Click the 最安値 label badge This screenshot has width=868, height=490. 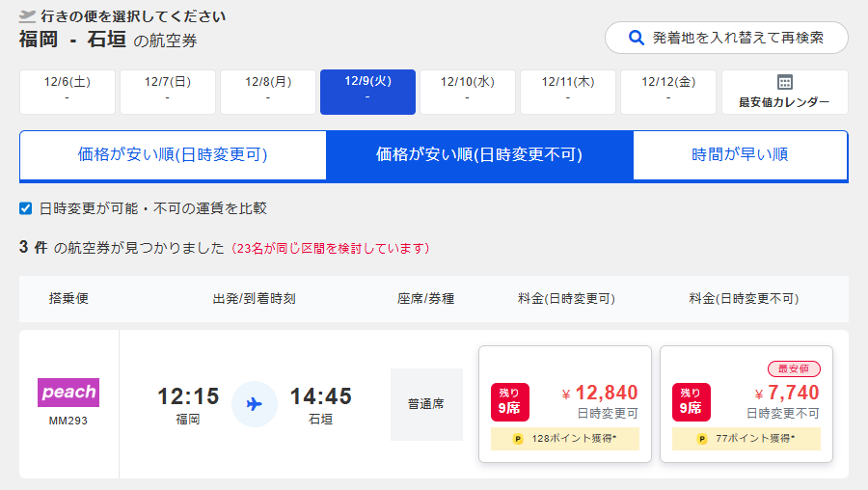click(794, 368)
